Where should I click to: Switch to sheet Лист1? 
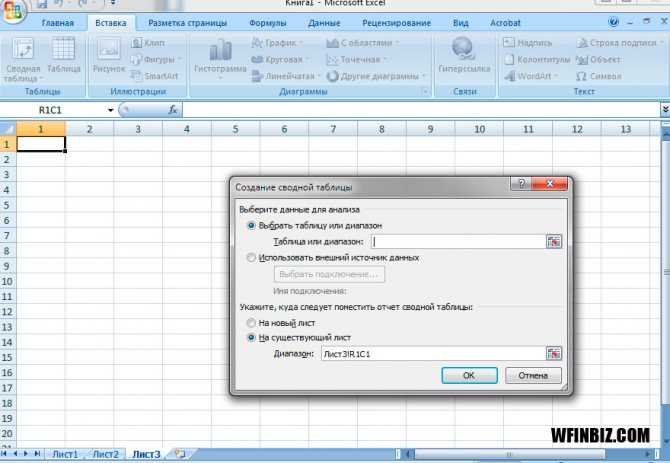[x=65, y=454]
